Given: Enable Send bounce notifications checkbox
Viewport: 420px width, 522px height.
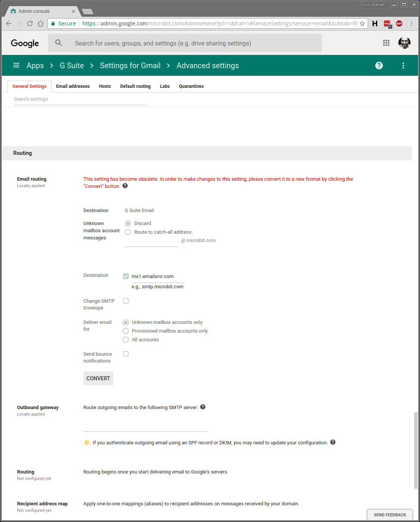Looking at the screenshot, I should [126, 354].
